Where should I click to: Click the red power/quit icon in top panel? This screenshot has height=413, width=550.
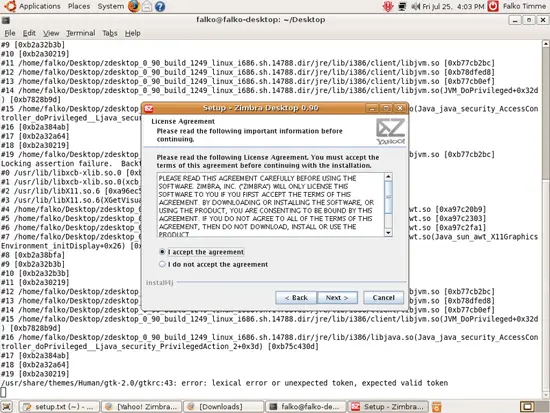493,6
